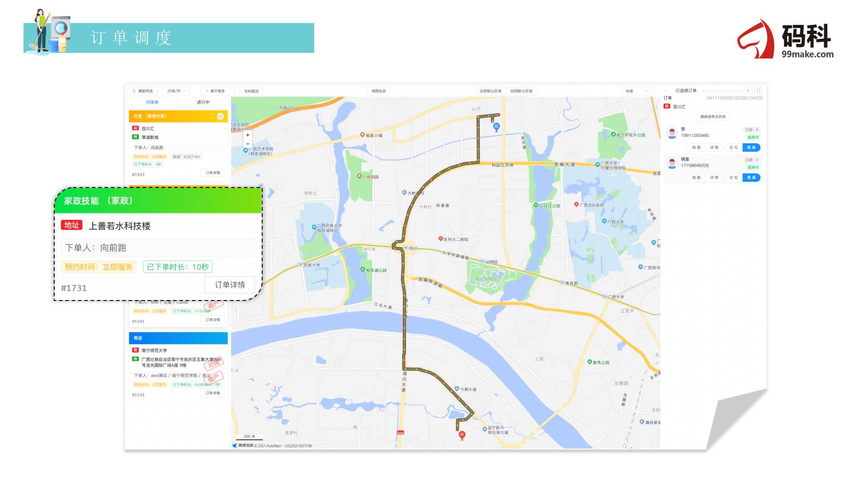Click 线路 for courier 17758646028
Viewport: 868px width, 488px height.
coord(696,178)
